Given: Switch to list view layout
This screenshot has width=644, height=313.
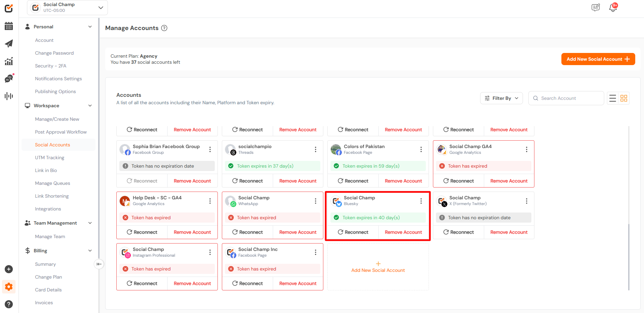Looking at the screenshot, I should 613,98.
